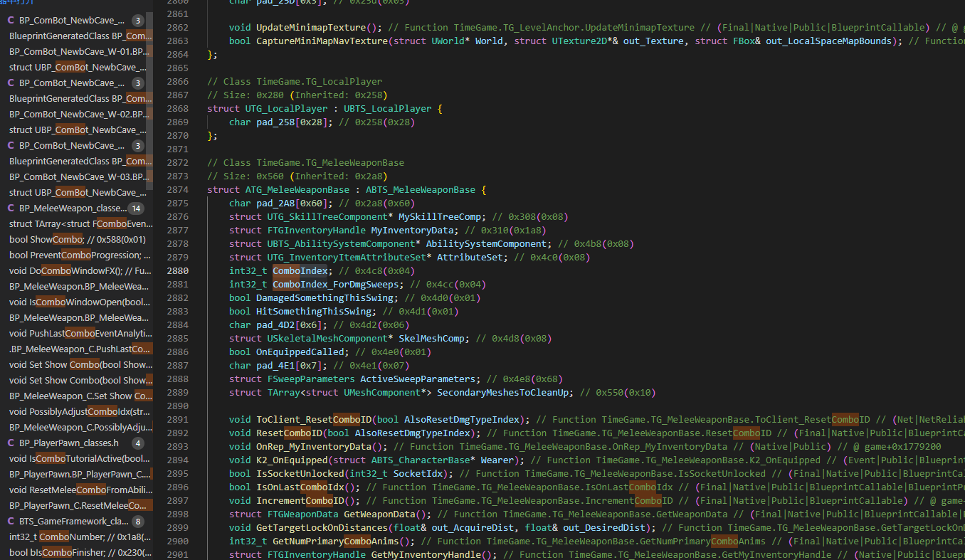Click the badge showing 4 for BP_PlayerPawn_classes.h
Viewport: 965px width, 560px height.
[x=138, y=443]
